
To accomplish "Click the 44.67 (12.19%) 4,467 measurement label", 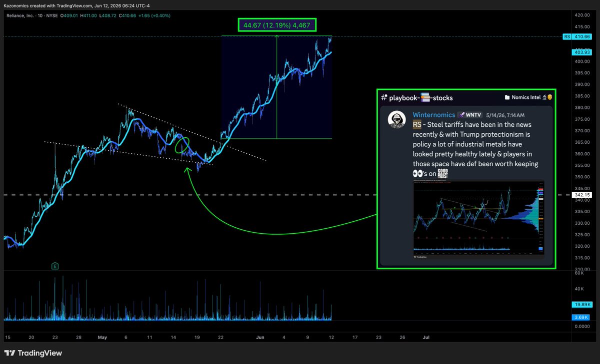I will click(277, 25).
